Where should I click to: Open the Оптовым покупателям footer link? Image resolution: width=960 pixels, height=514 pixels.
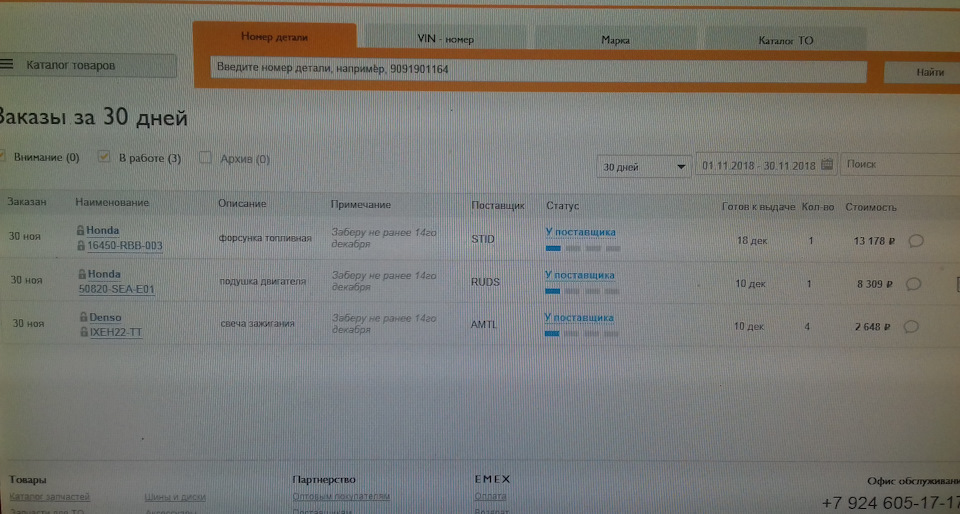341,497
